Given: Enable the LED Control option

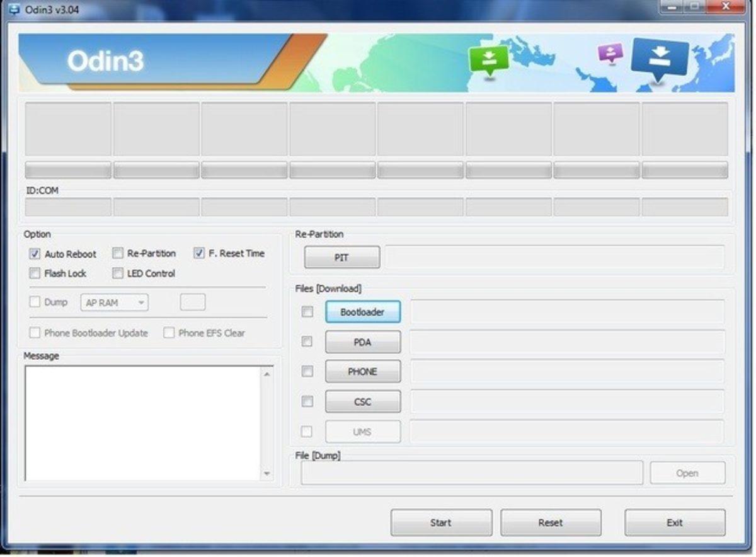Looking at the screenshot, I should [118, 273].
